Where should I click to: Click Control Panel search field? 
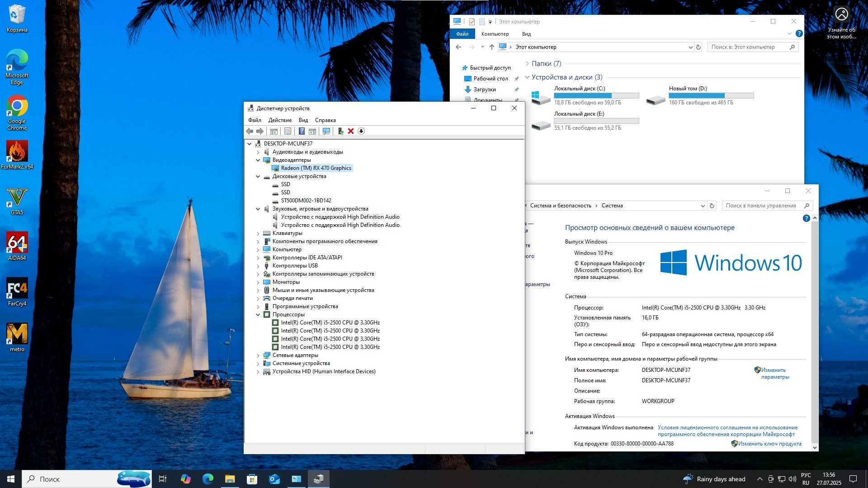[767, 206]
